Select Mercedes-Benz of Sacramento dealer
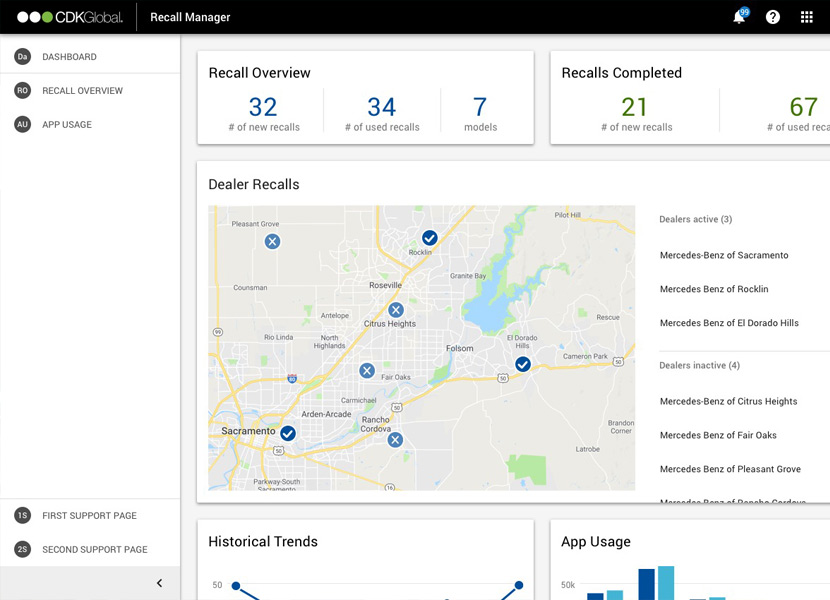This screenshot has width=830, height=600. 724,255
